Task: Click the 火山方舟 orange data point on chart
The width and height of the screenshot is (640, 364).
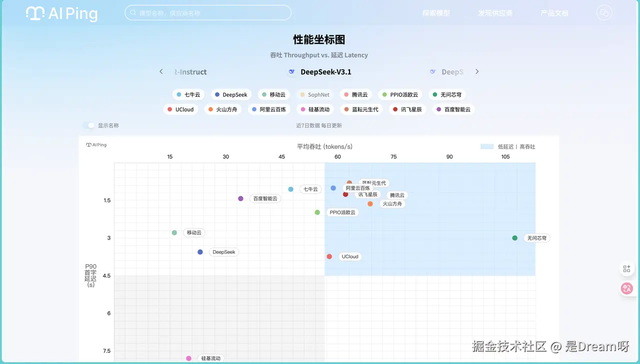Action: [370, 204]
